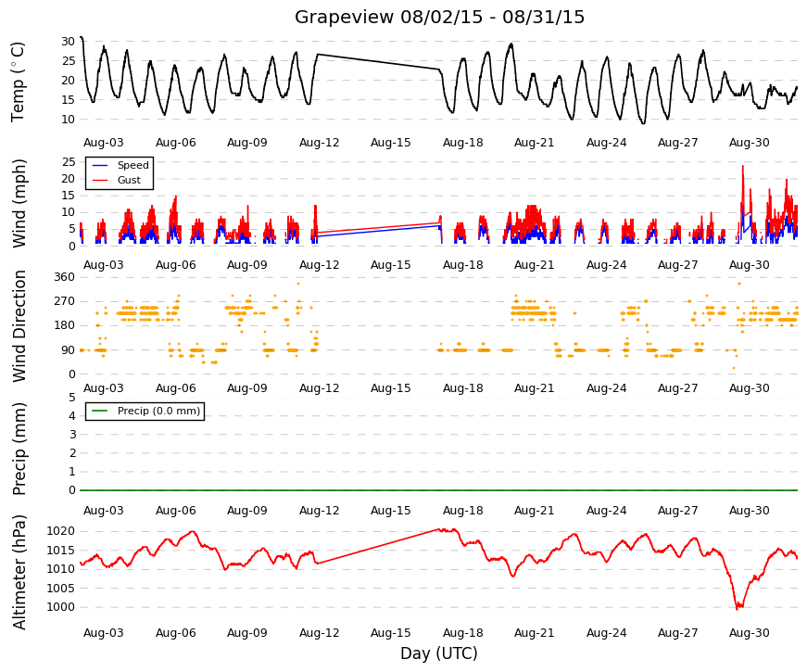Viewport: 807px width, 672px height.
Task: Click Aug-18 tick on altimeter chart
Action: click(x=462, y=633)
